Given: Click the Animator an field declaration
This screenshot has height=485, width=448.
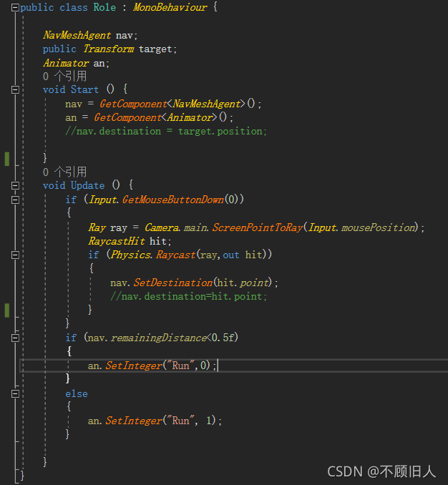Looking at the screenshot, I should tap(76, 63).
